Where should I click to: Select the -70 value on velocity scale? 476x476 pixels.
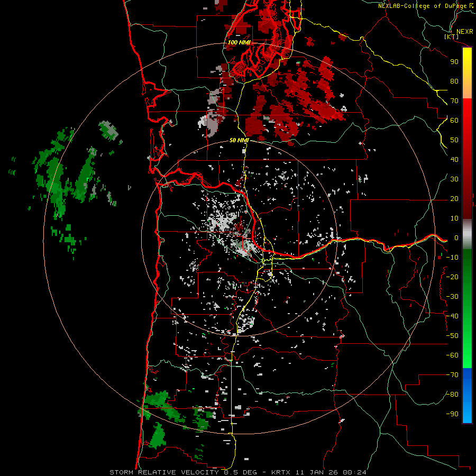coord(452,375)
